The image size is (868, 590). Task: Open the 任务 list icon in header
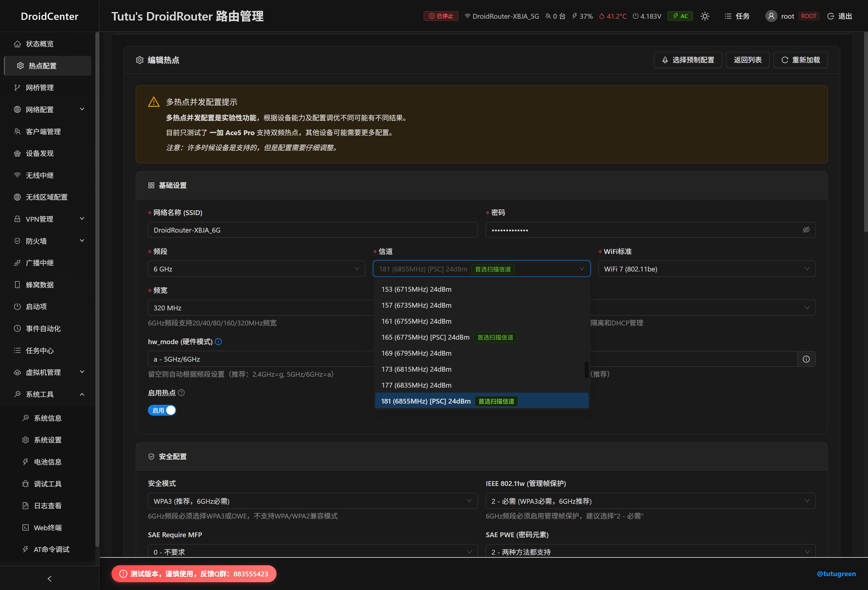click(x=728, y=16)
